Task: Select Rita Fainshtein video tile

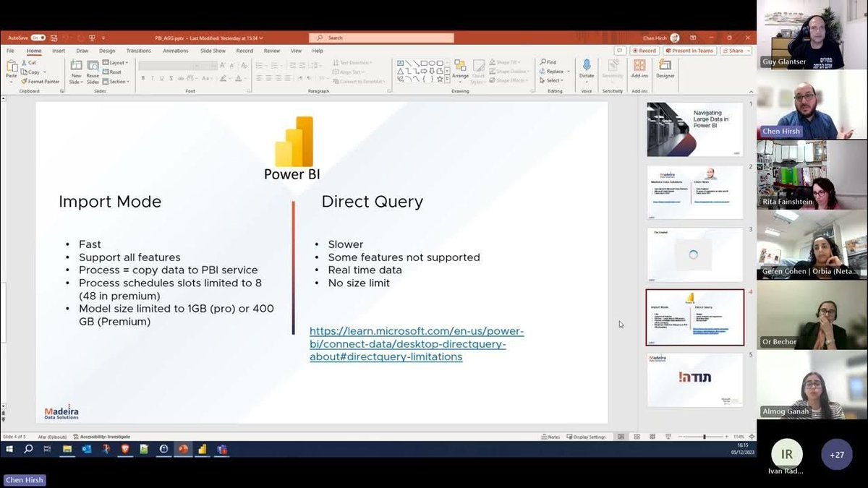Action: pyautogui.click(x=812, y=174)
